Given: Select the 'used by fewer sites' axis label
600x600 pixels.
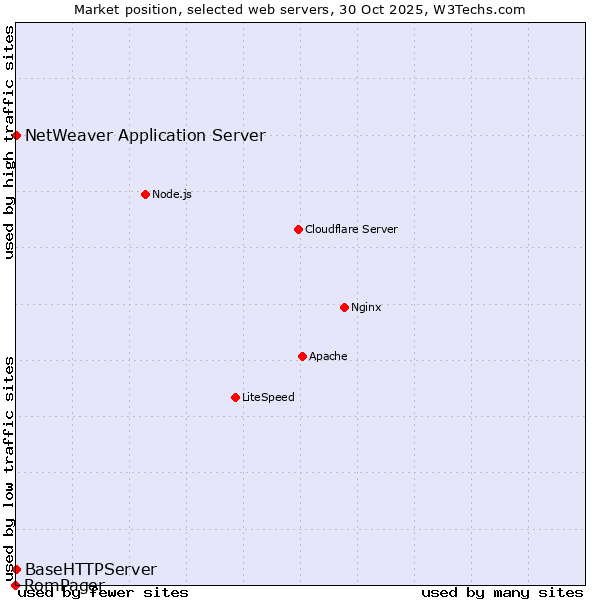Looking at the screenshot, I should point(104,593).
